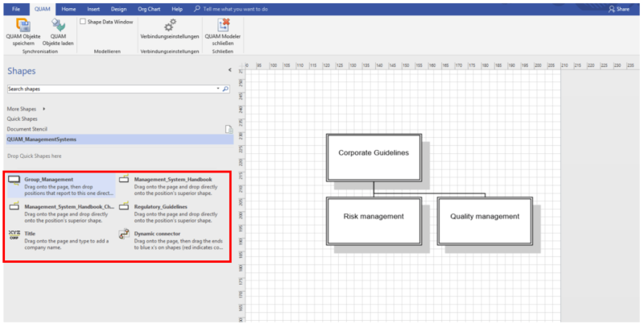The image size is (644, 324).
Task: Click the Document Stencil page icon
Action: point(229,129)
